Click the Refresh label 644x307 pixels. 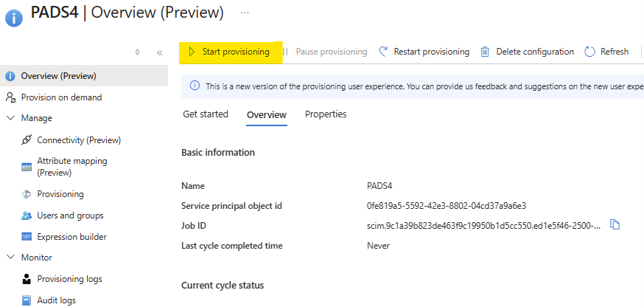point(615,52)
